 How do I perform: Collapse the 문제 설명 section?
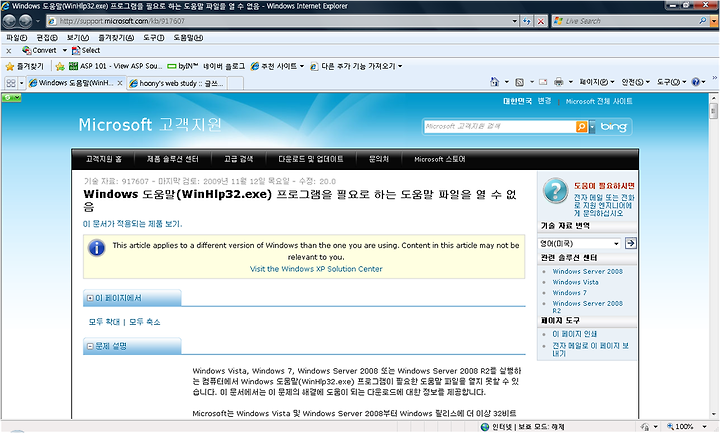[90, 346]
